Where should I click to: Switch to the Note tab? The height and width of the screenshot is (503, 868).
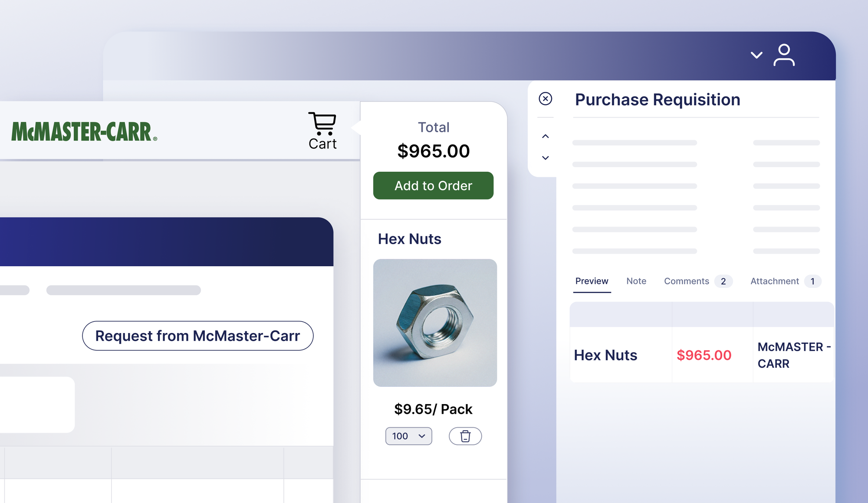(636, 281)
